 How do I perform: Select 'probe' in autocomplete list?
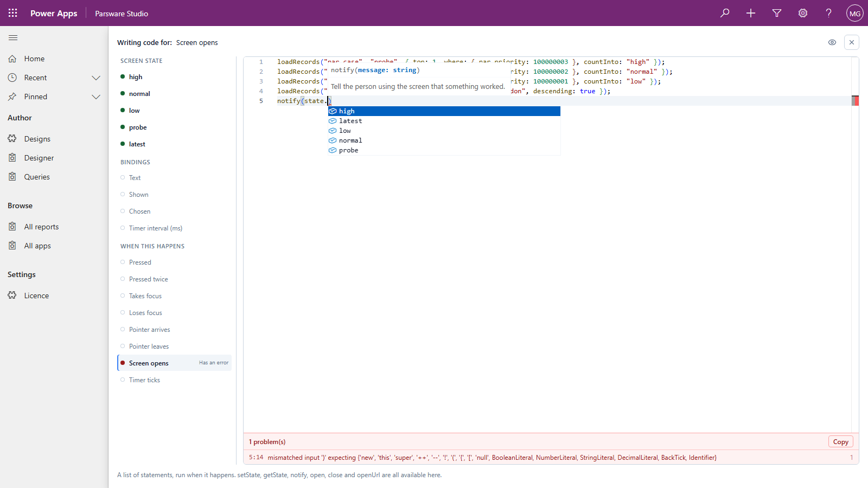click(x=444, y=150)
